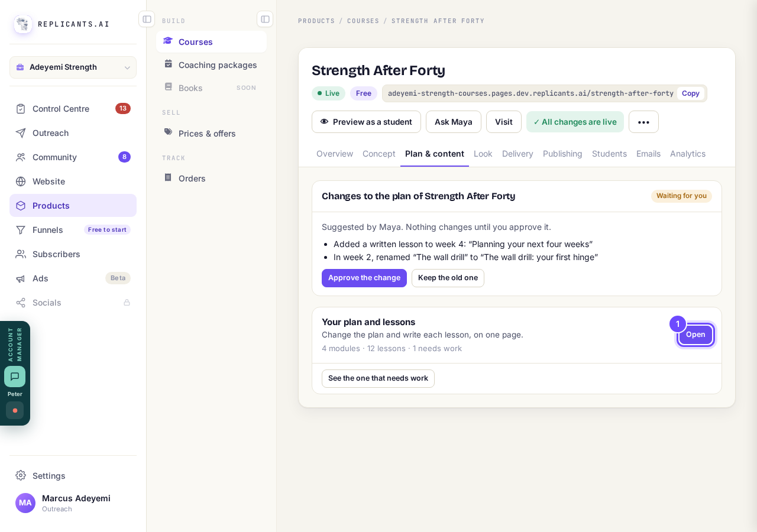
Task: Switch to the Delivery tab
Action: (x=517, y=154)
